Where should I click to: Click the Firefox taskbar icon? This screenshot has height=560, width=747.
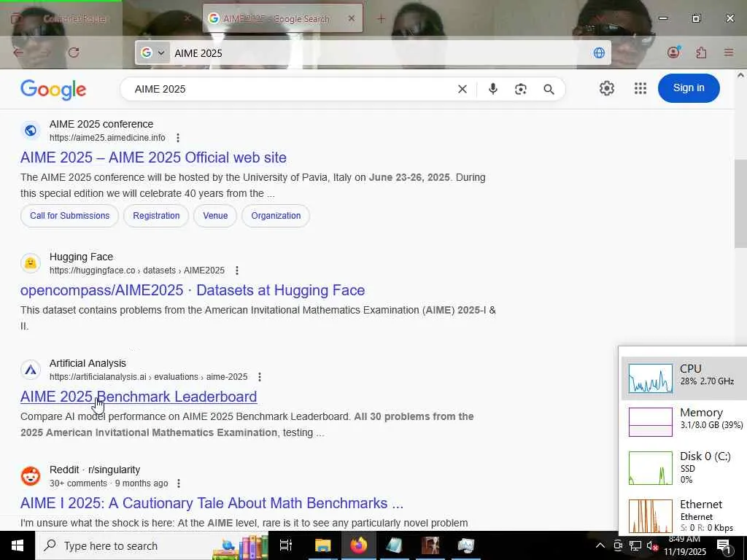click(359, 545)
